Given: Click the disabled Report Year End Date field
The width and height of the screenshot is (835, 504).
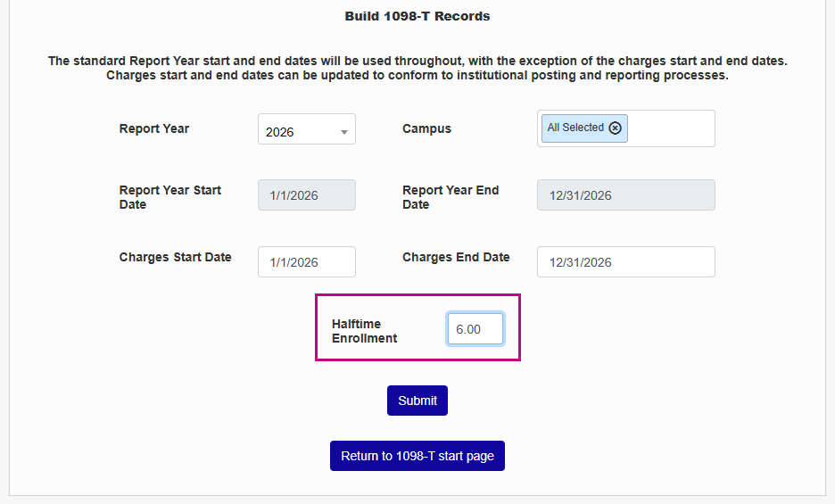Looking at the screenshot, I should (625, 195).
